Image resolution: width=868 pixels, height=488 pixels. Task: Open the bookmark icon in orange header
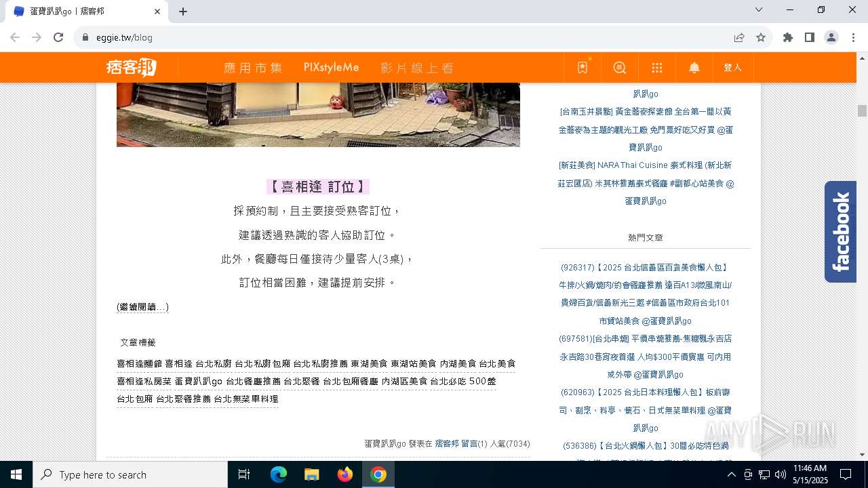(x=583, y=68)
